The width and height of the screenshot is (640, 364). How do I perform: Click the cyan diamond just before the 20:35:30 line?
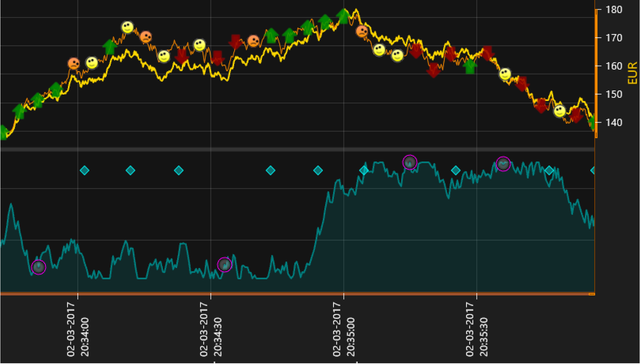456,170
